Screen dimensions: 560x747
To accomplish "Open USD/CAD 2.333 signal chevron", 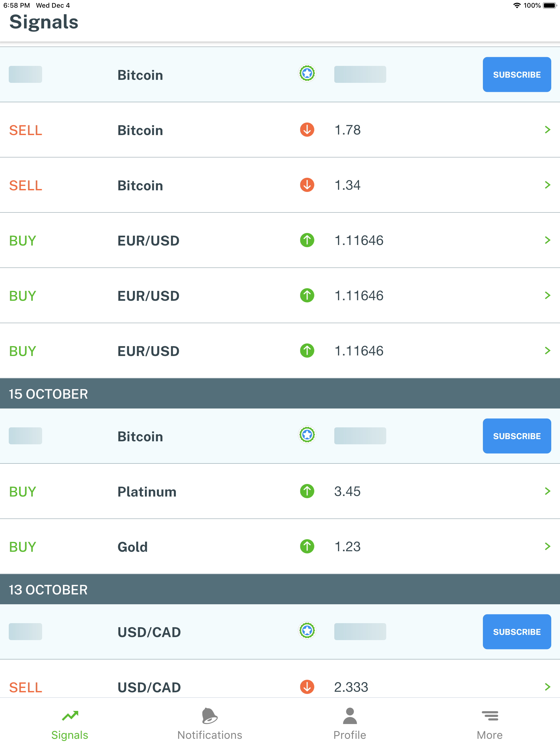I will point(547,687).
